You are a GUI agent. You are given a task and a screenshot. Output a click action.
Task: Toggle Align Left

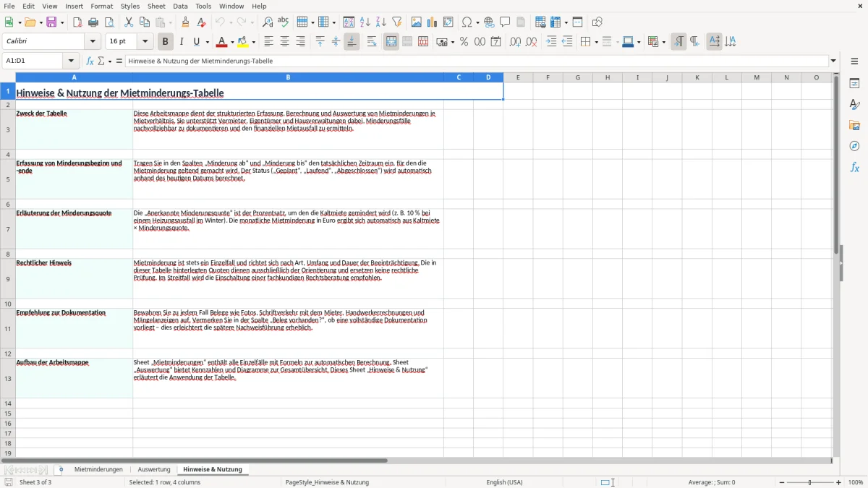click(x=268, y=42)
